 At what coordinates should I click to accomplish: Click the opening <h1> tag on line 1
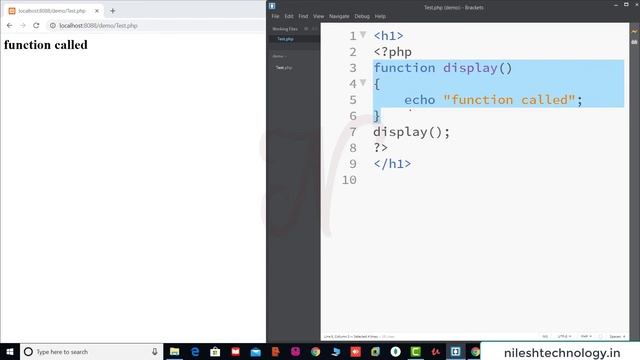389,36
